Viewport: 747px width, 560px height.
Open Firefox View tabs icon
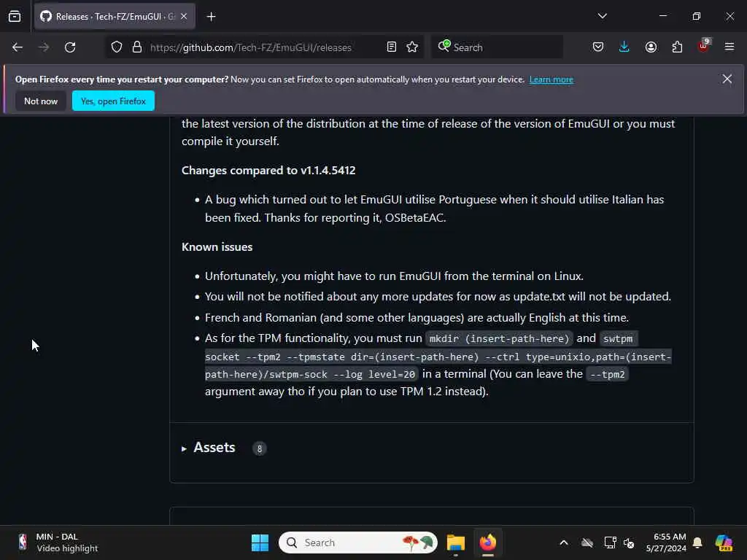coord(15,16)
